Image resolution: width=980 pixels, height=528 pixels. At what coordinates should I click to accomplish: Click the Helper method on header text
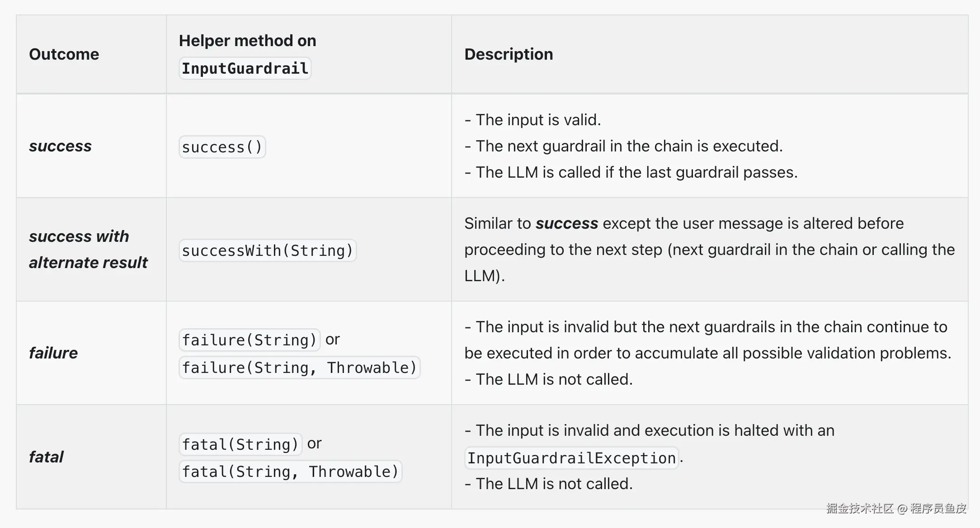point(247,41)
